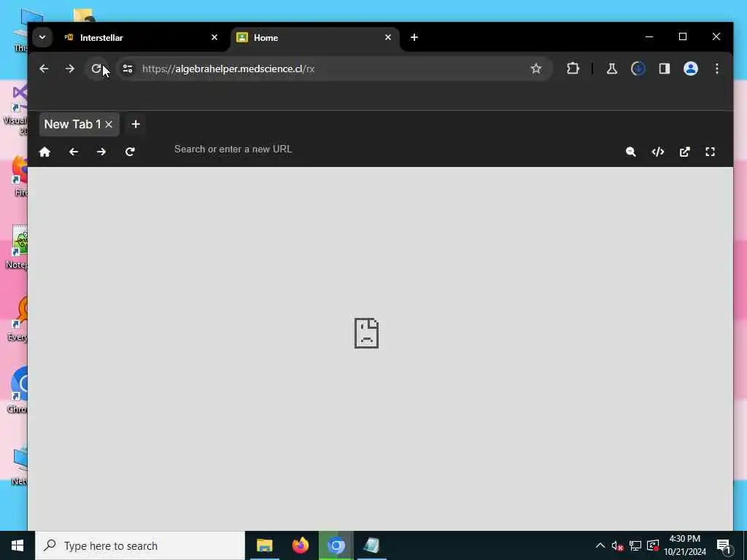Bookmark this page with the star icon
This screenshot has height=560, width=747.
(x=536, y=69)
